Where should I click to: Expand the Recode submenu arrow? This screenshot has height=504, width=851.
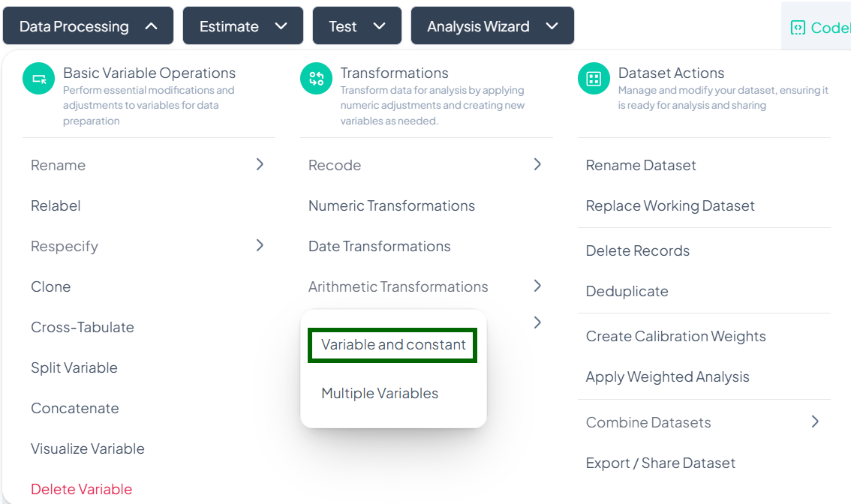pyautogui.click(x=537, y=164)
